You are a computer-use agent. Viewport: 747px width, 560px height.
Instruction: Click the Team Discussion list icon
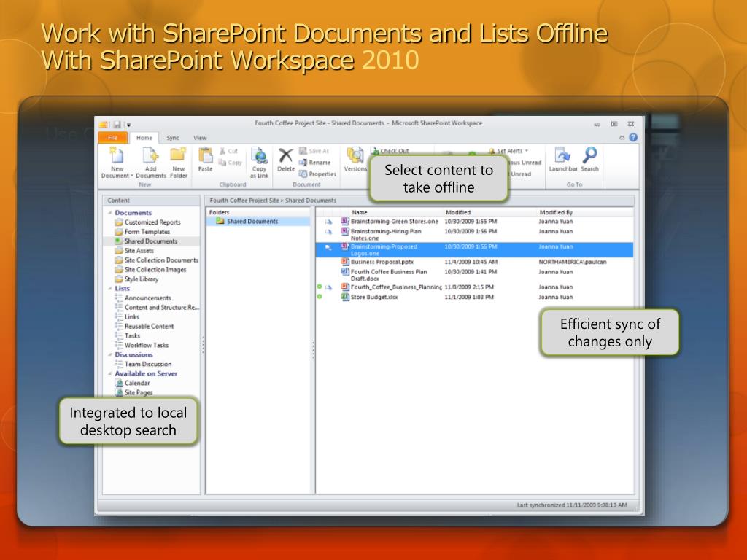coord(119,364)
